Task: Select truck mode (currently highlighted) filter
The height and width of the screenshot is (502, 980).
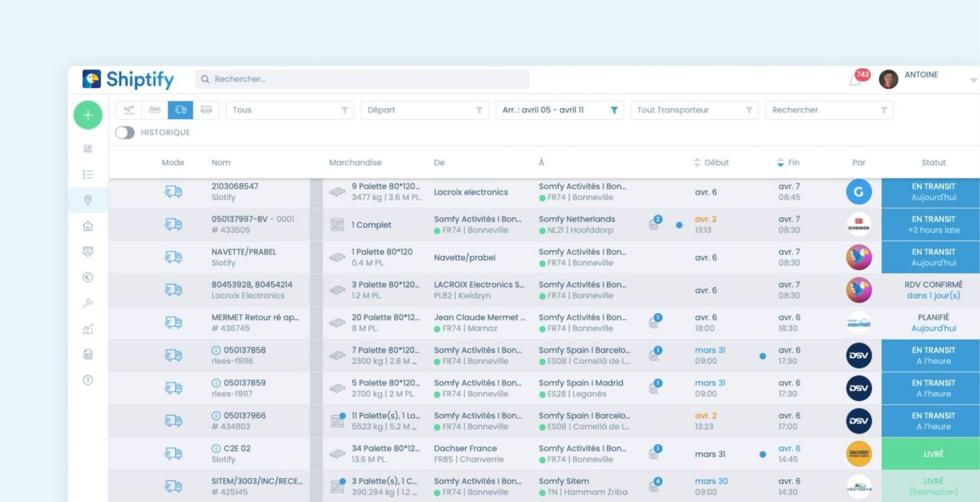Action: 181,110
